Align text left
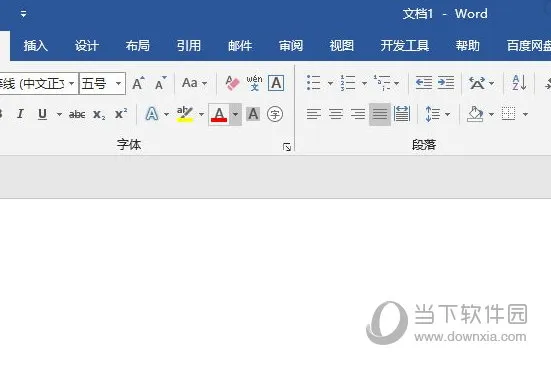The width and height of the screenshot is (551, 366). click(x=314, y=114)
